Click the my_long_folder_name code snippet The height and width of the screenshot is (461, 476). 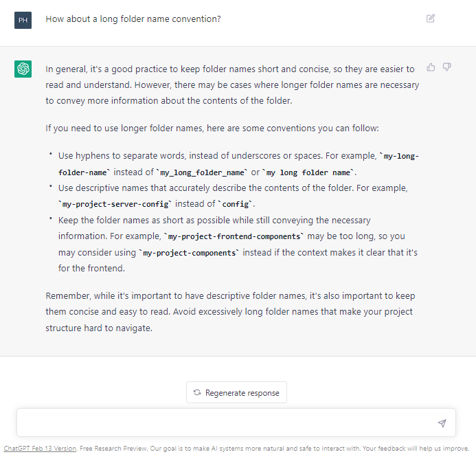point(202,172)
